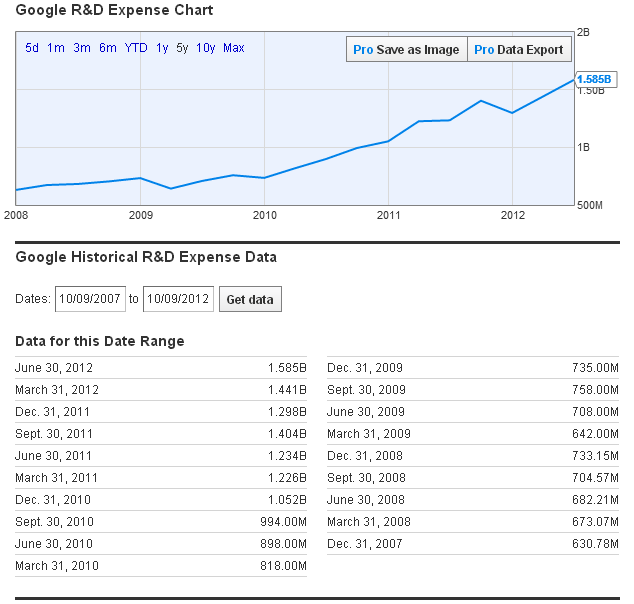Screen dimensions: 634x604
Task: Click the 735.00M value for Dec. 31, 2009
Action: coord(595,368)
